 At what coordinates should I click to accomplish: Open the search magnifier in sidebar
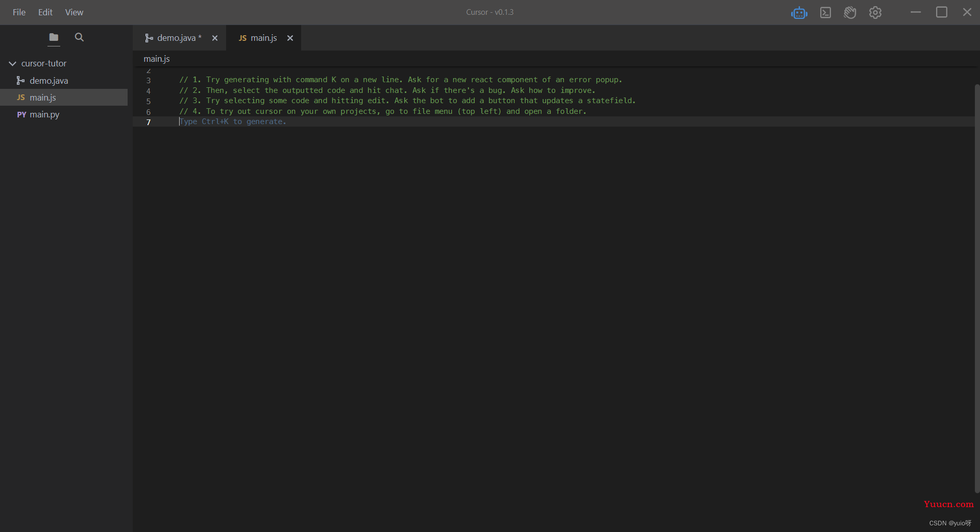point(79,37)
